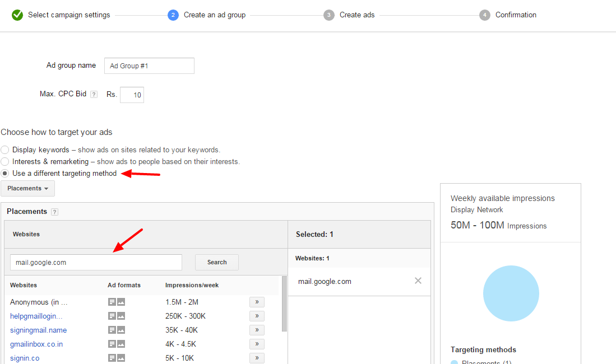The height and width of the screenshot is (364, 616).
Task: Click 35K - 40K impressions value
Action: point(182,330)
